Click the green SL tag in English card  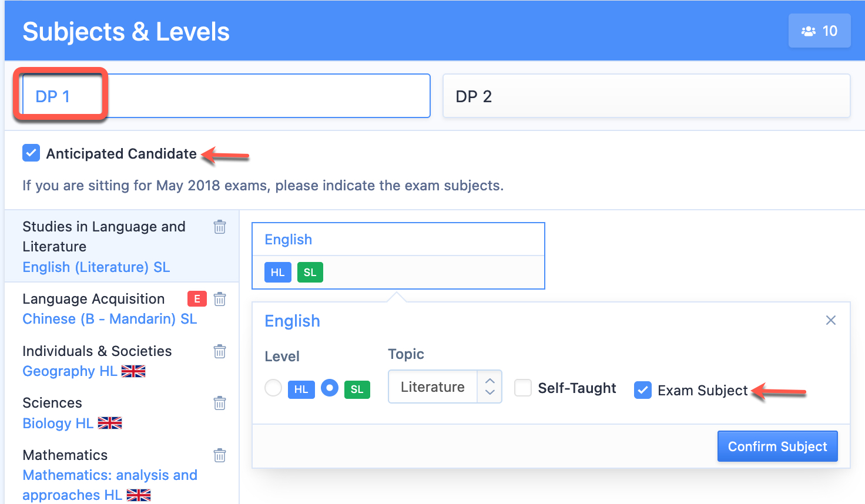point(310,273)
